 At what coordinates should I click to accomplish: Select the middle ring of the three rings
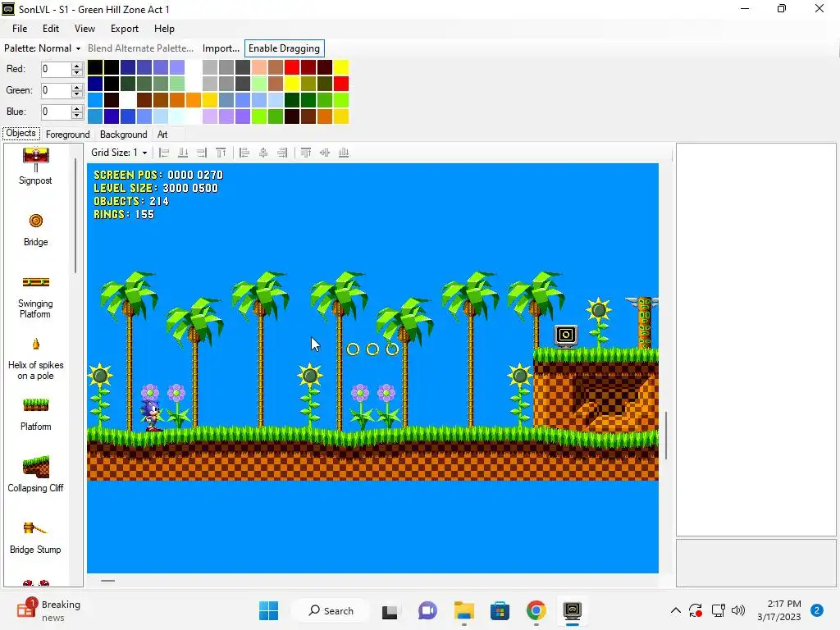pyautogui.click(x=372, y=349)
